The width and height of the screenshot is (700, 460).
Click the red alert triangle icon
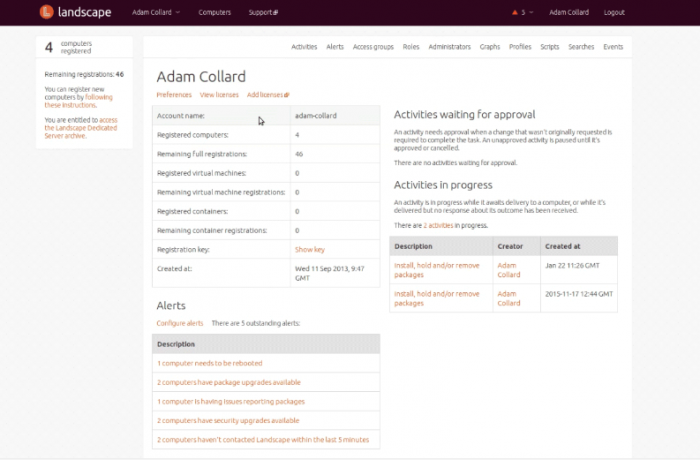pyautogui.click(x=515, y=13)
